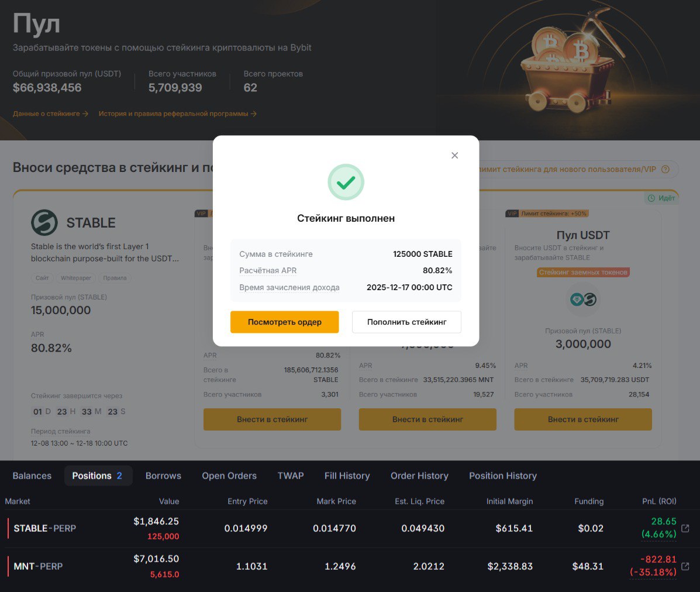Click the clock icon in Идёт status badge

pos(651,198)
